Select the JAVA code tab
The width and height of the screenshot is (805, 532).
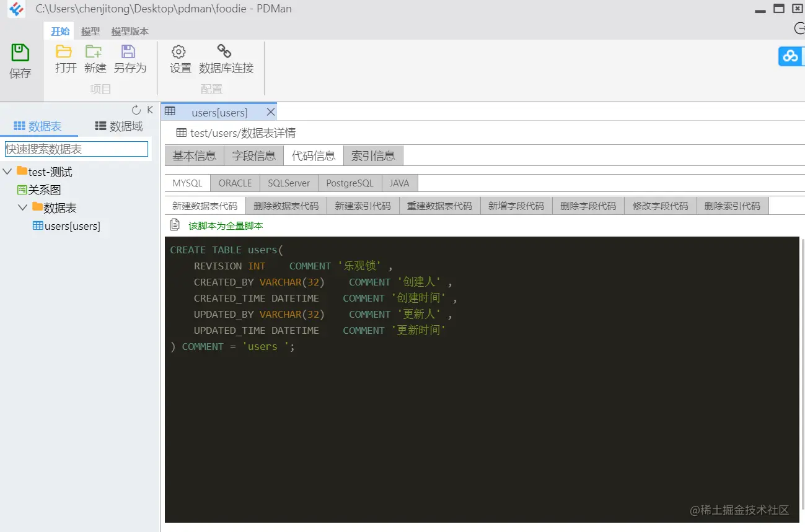click(400, 183)
